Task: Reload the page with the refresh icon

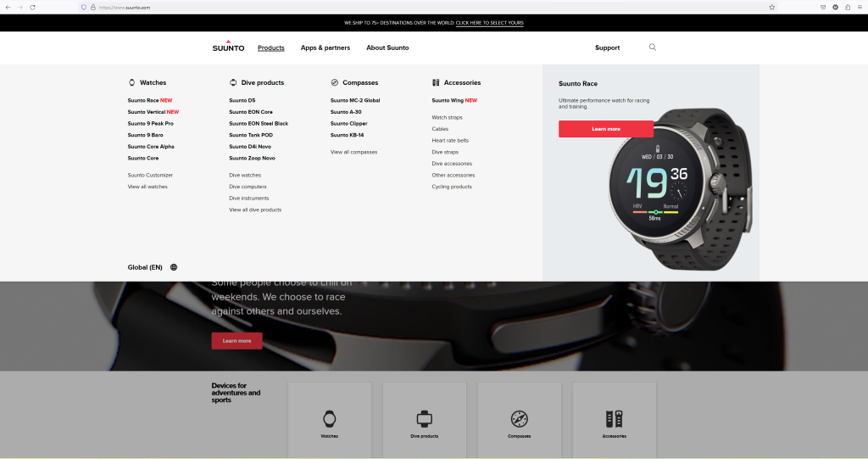Action: [33, 7]
